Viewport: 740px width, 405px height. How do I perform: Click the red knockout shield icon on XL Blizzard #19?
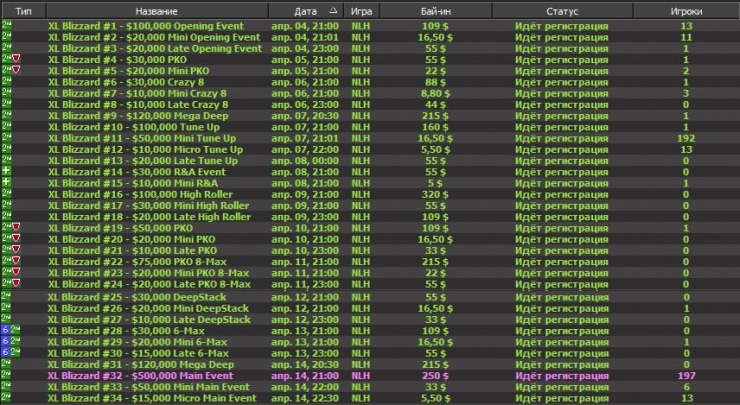(x=16, y=227)
